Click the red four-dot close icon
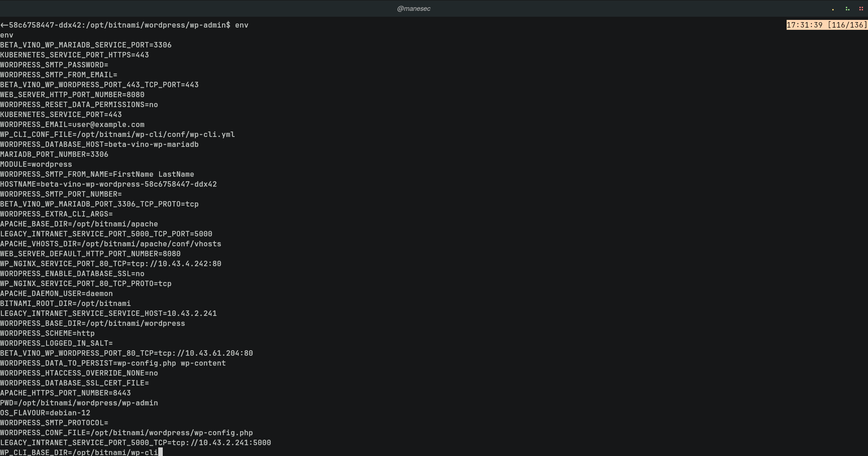 861,9
